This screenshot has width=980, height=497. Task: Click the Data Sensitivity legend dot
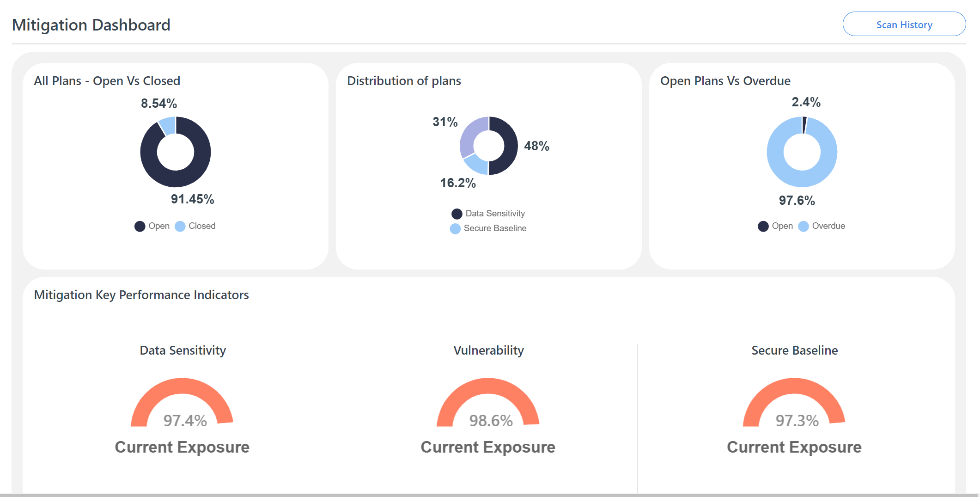(x=457, y=214)
